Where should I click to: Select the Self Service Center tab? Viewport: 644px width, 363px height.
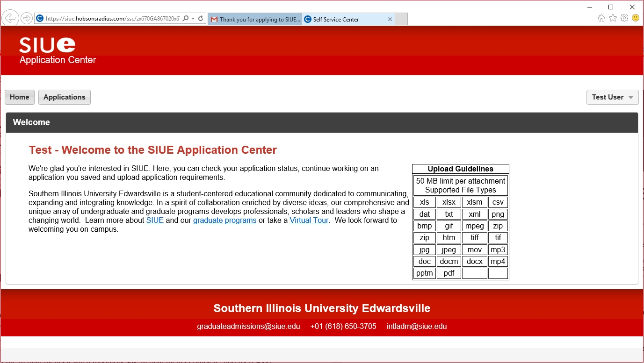coord(344,20)
